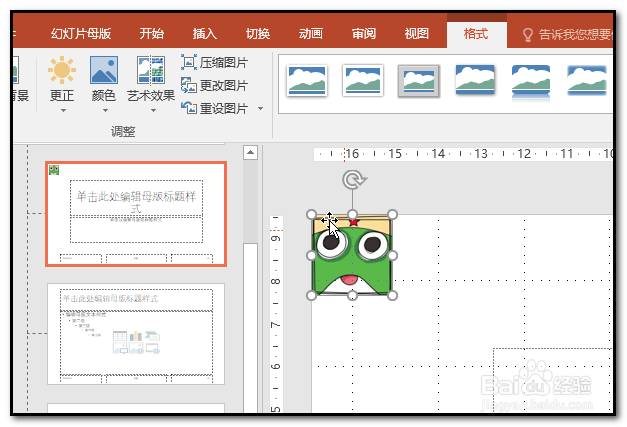Apply the third gray metal frame picture style
627x427 pixels.
pos(419,81)
